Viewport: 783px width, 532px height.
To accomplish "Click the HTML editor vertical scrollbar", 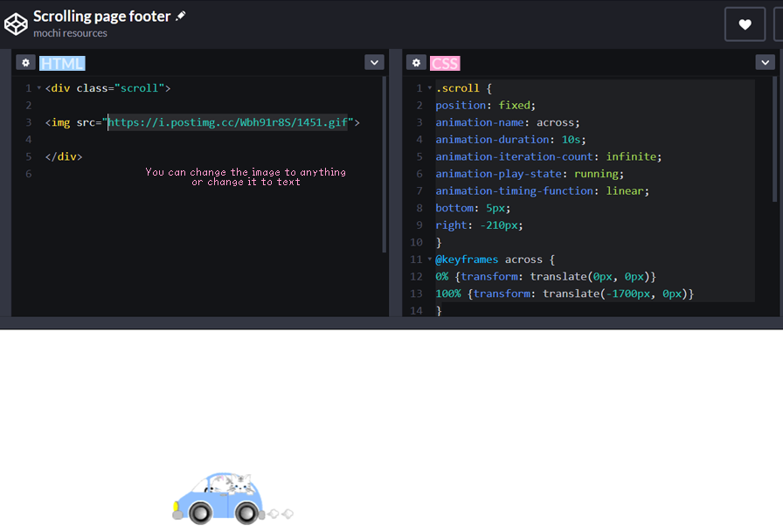I will (x=384, y=164).
